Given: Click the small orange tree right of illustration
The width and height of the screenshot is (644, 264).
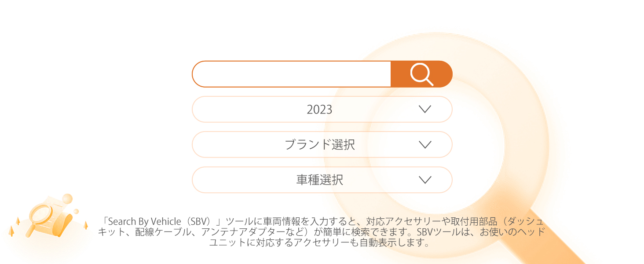Looking at the screenshot, I should pyautogui.click(x=86, y=225).
